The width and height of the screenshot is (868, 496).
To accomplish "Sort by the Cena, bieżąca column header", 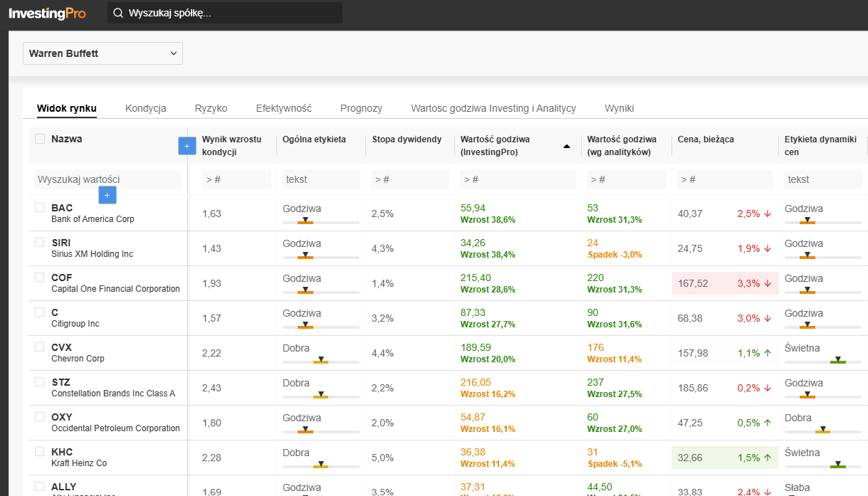I will pyautogui.click(x=706, y=139).
